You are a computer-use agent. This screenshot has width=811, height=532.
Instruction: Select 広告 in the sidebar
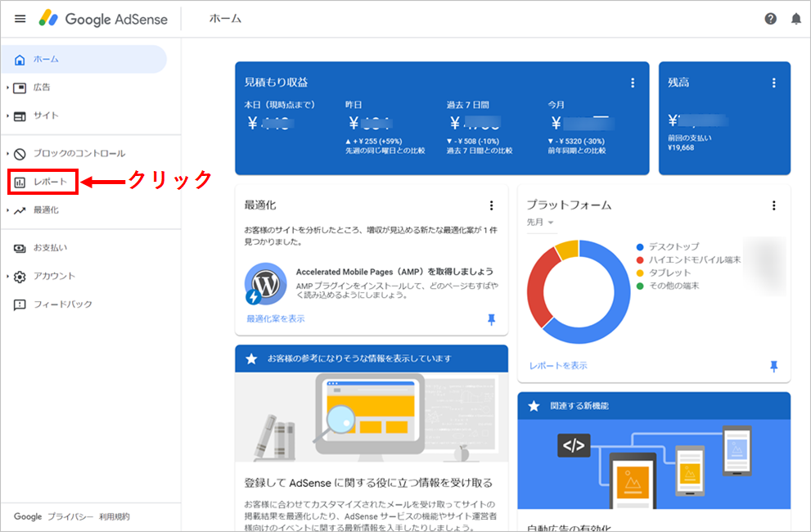[x=42, y=88]
